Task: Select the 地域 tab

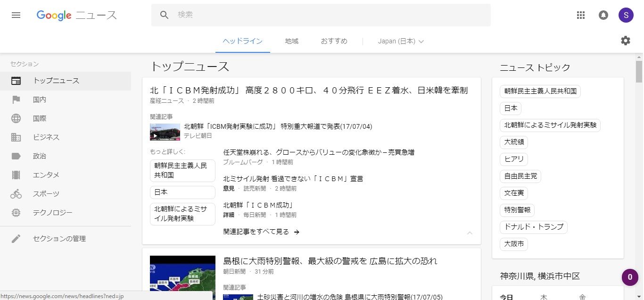Action: coord(292,41)
